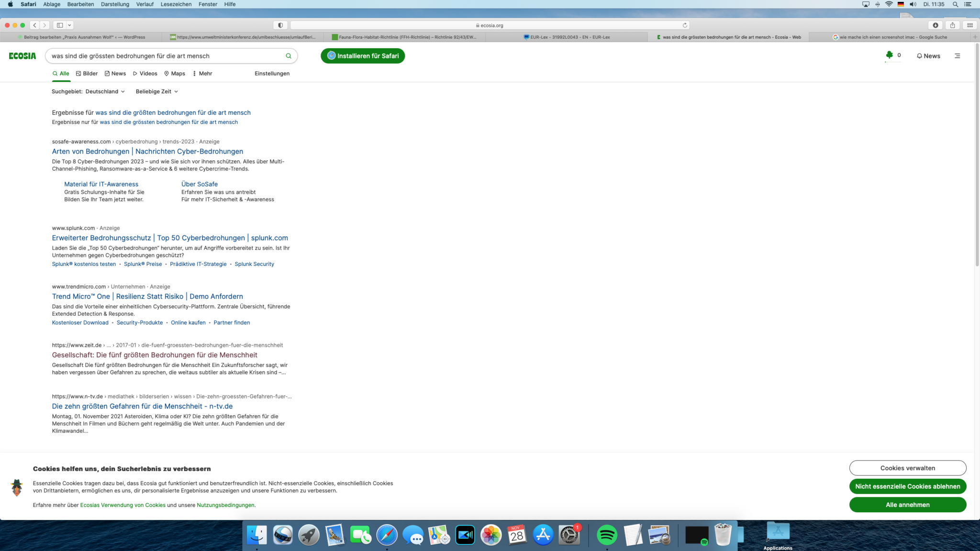Click the ecosia.org address bar
980x551 pixels.
(489, 25)
